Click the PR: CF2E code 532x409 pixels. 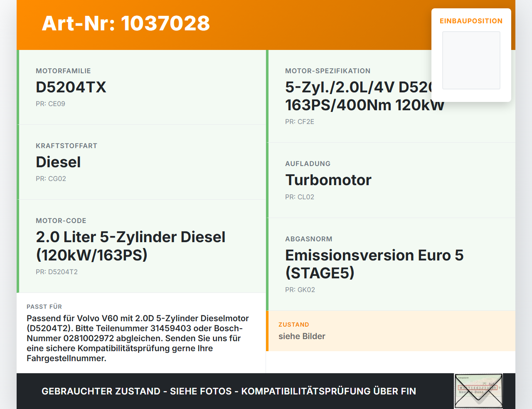[300, 121]
